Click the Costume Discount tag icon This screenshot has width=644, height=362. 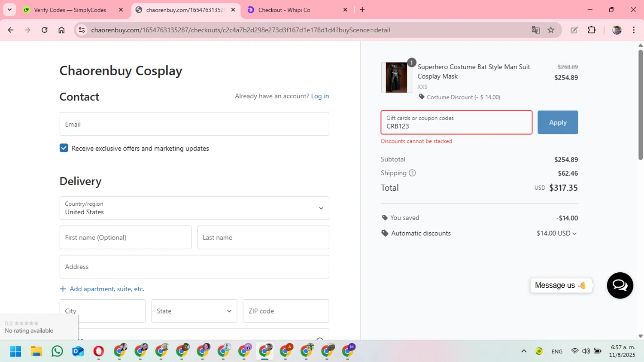click(x=422, y=97)
